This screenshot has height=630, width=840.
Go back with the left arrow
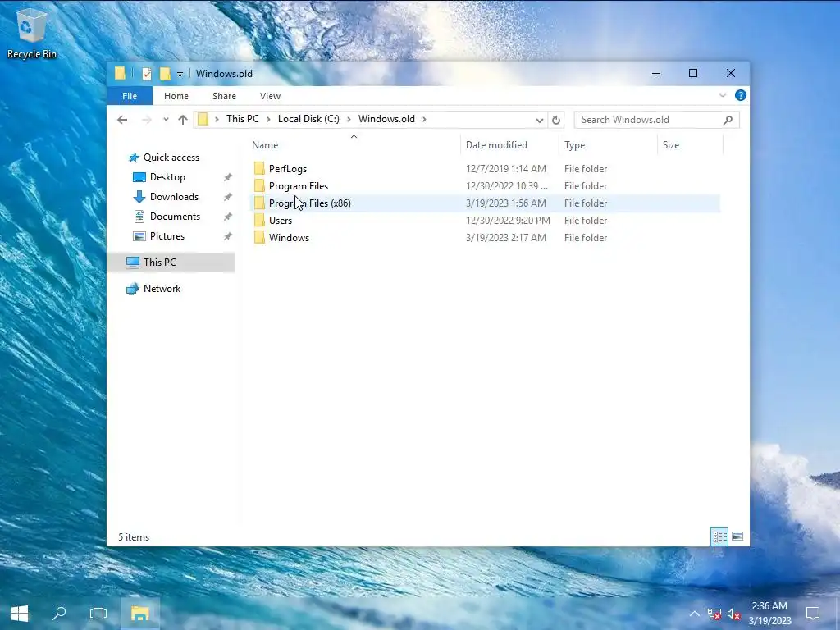[122, 120]
